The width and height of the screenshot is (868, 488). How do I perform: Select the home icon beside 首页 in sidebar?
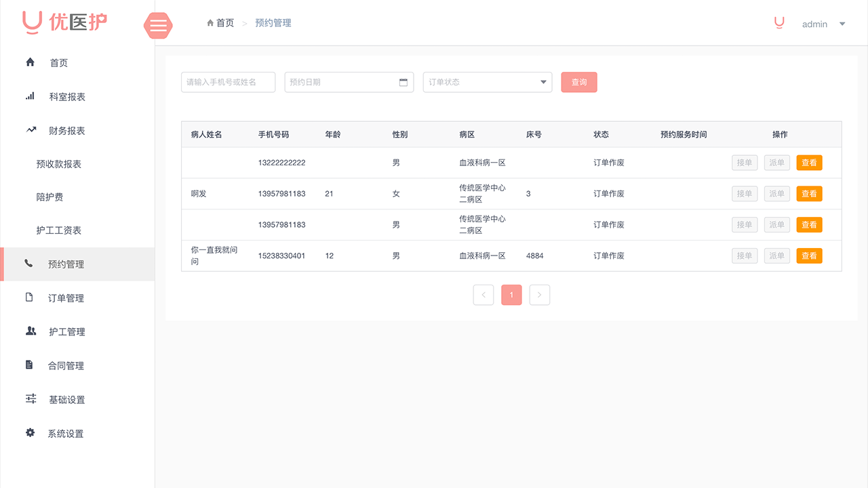[30, 62]
